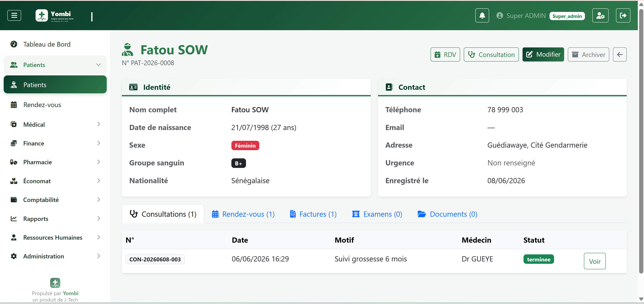Click the phone number 78 999 003

pyautogui.click(x=505, y=110)
